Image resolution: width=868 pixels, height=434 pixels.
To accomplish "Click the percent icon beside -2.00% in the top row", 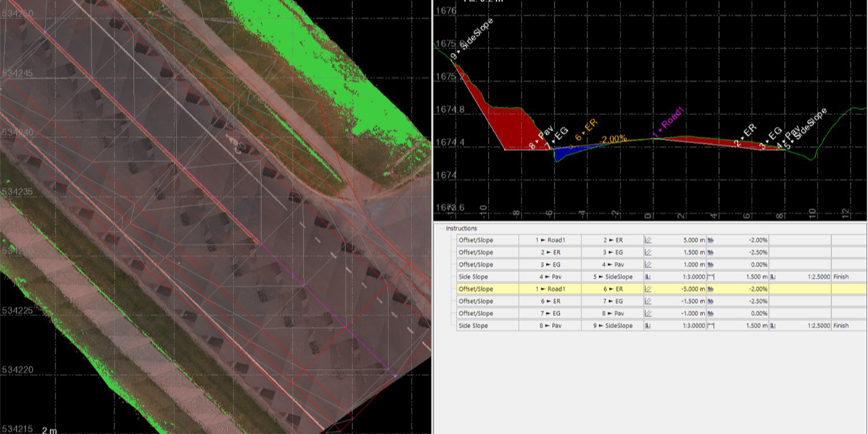I will pos(711,239).
